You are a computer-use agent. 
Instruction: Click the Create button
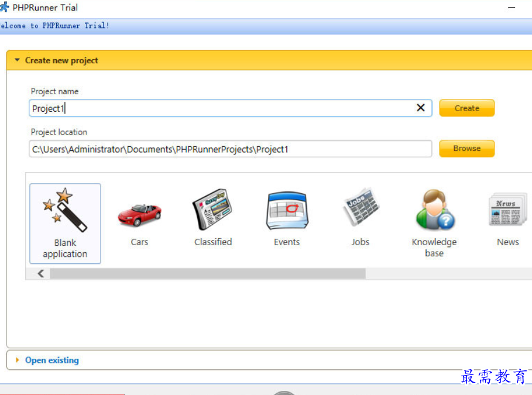(x=467, y=108)
